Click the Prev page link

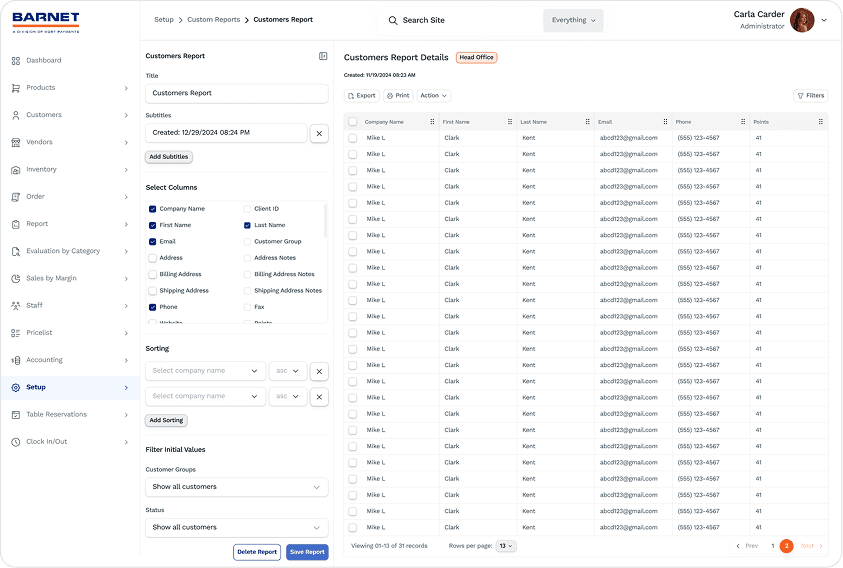point(747,546)
